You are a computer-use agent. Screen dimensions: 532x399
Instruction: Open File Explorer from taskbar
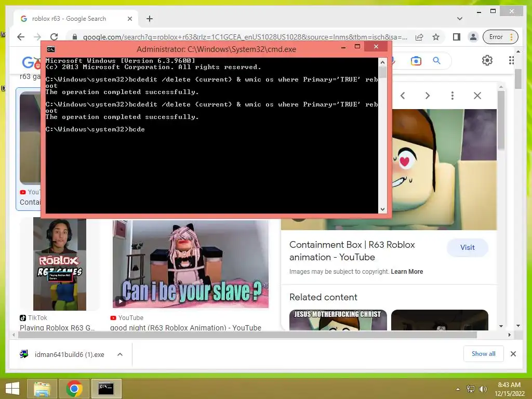(x=42, y=389)
